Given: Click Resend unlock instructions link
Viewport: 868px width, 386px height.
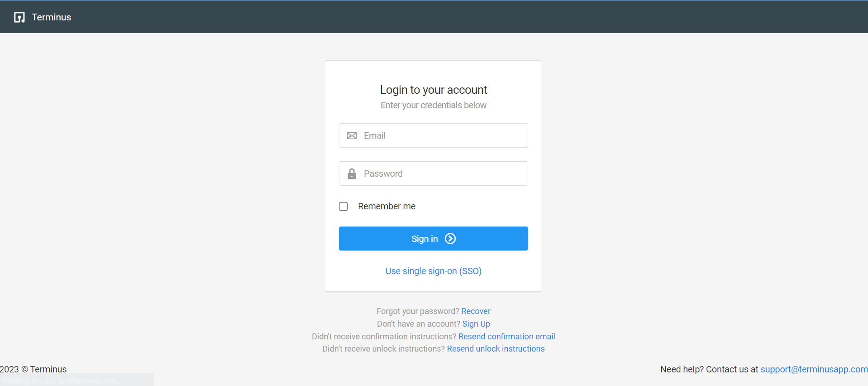Looking at the screenshot, I should [496, 349].
